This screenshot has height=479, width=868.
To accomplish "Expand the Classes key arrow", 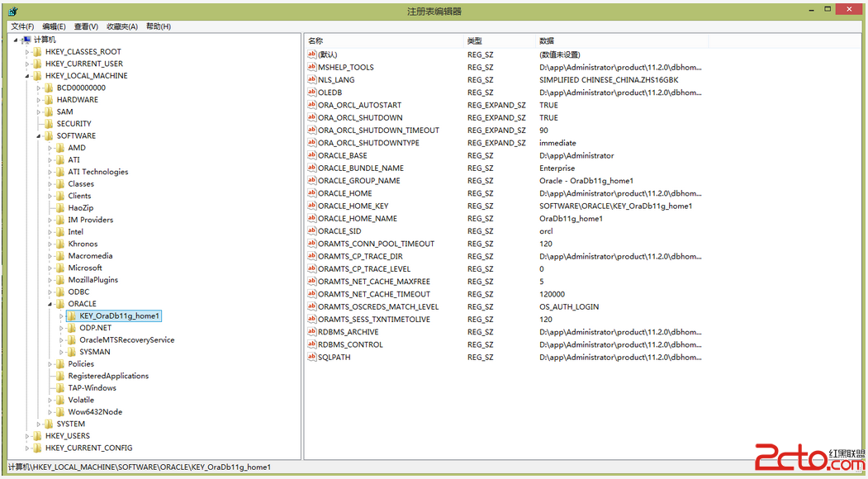I will 50,184.
